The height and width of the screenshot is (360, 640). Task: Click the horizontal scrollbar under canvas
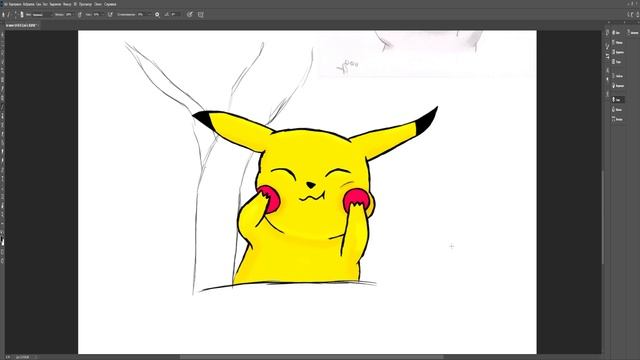click(x=312, y=357)
